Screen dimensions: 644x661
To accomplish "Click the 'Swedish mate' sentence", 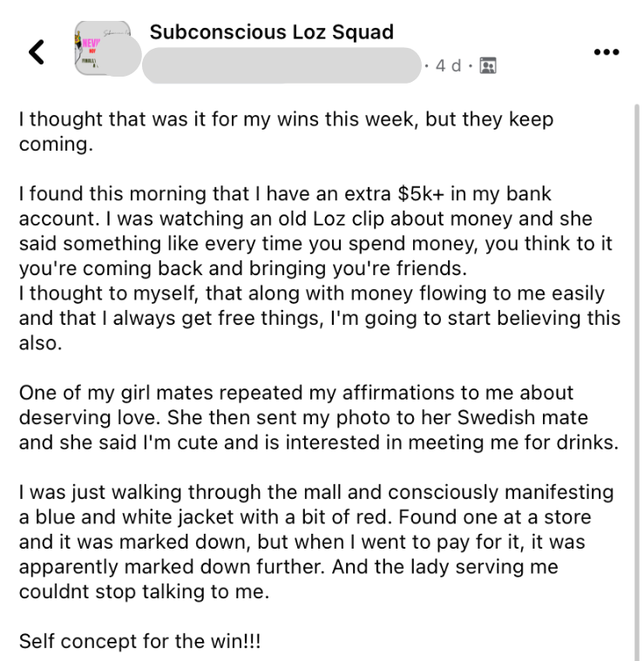I will 303,418.
